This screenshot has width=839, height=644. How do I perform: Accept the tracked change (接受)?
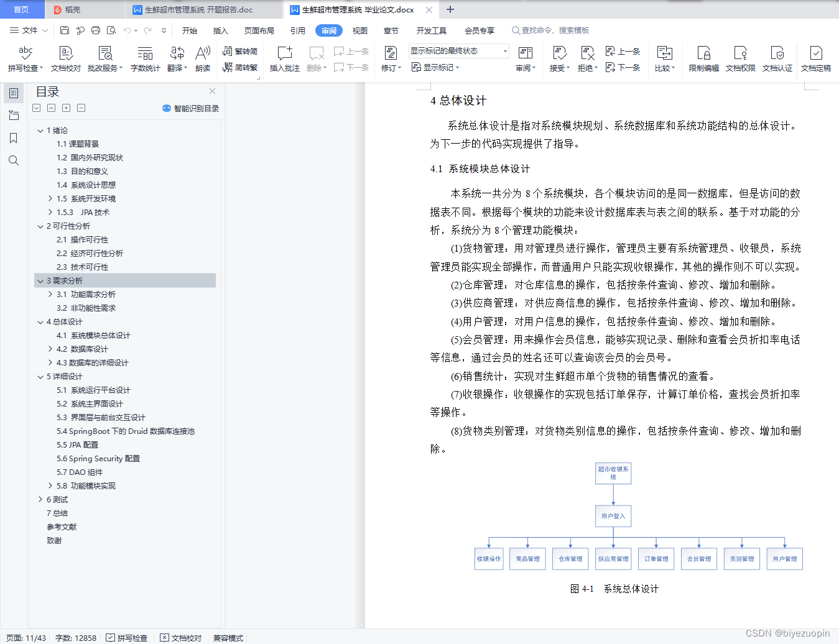coord(559,59)
